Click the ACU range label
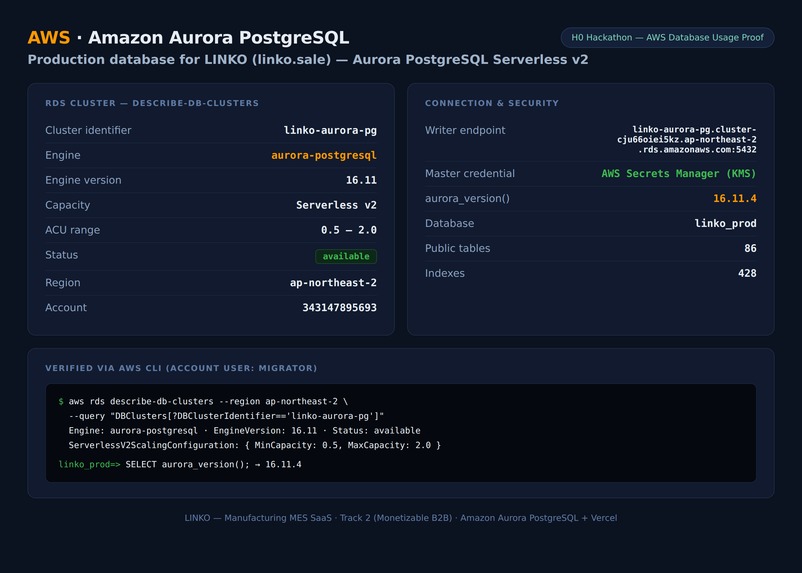The height and width of the screenshot is (573, 802). pyautogui.click(x=73, y=230)
